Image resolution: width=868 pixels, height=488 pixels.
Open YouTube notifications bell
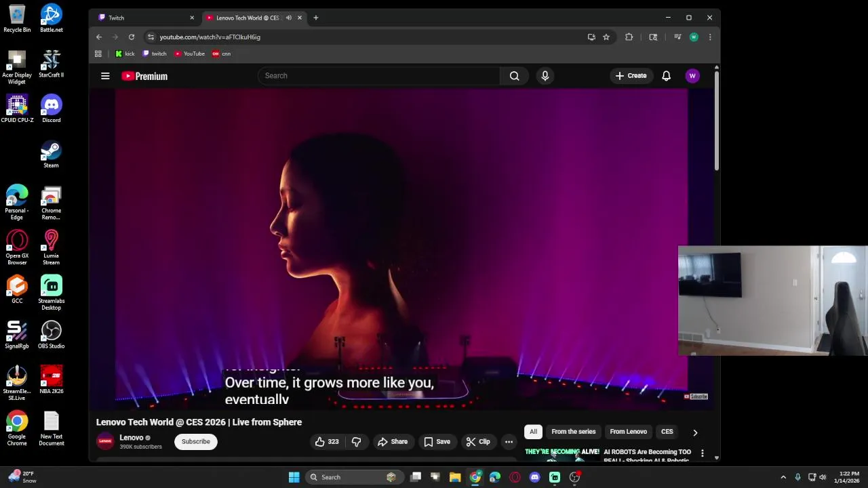pos(666,76)
